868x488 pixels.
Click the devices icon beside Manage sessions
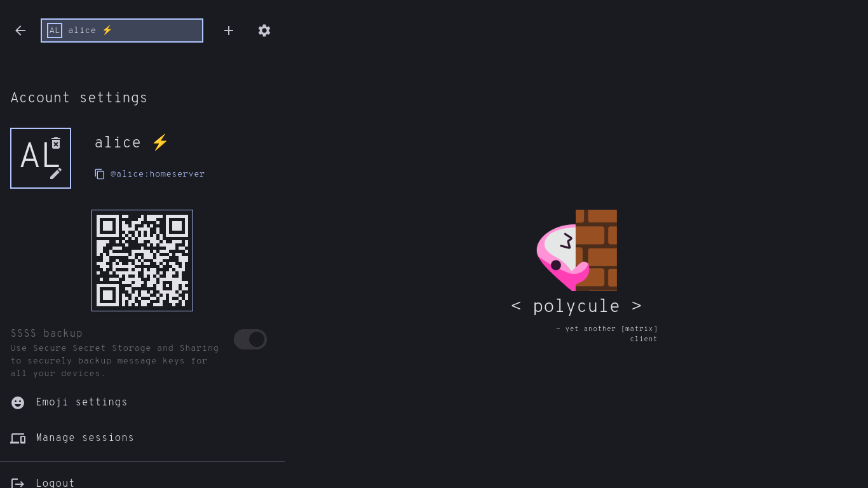[18, 438]
